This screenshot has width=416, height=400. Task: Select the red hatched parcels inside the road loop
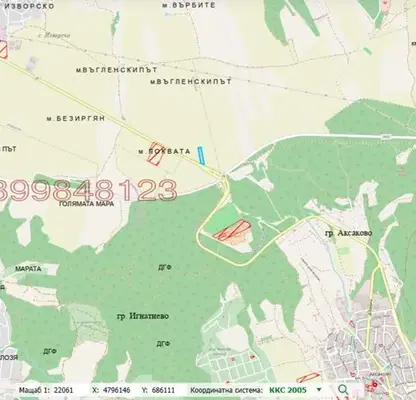(232, 230)
